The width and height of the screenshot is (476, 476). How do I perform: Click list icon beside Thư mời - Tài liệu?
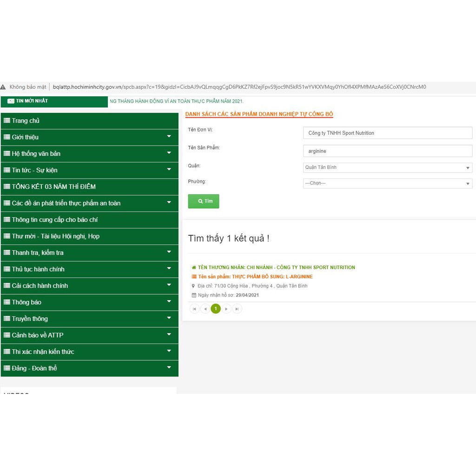tap(7, 236)
